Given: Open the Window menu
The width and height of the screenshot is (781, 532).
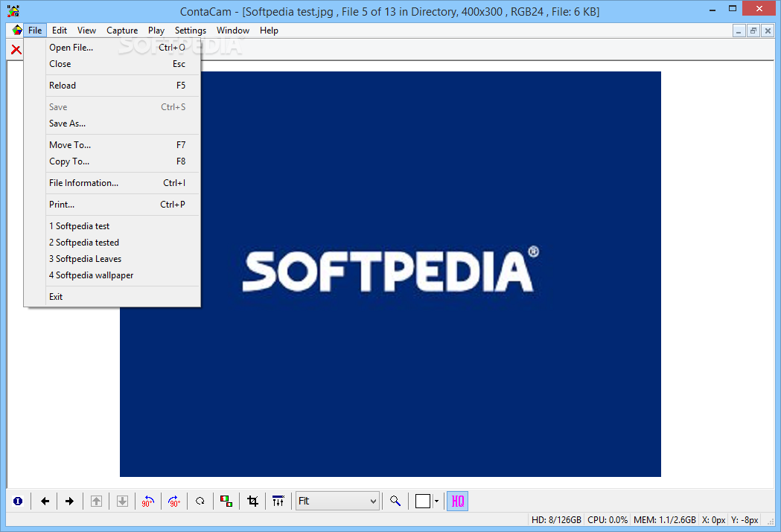Looking at the screenshot, I should pos(232,31).
